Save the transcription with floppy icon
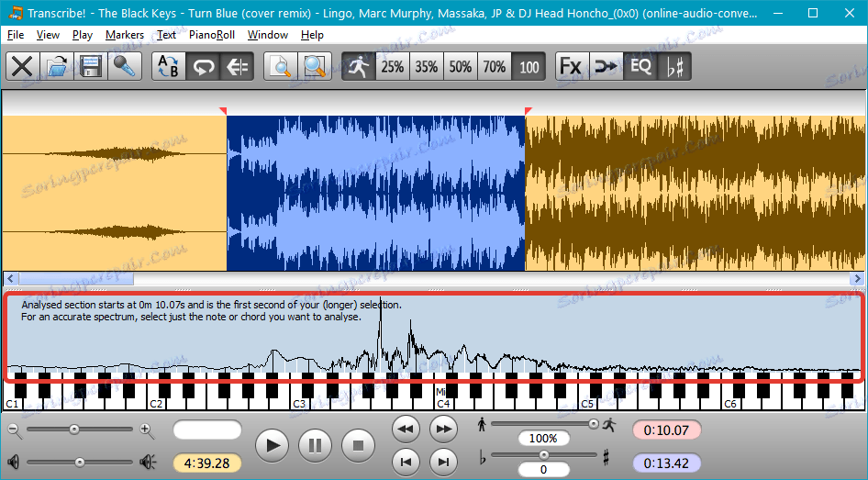This screenshot has height=480, width=868. (91, 67)
